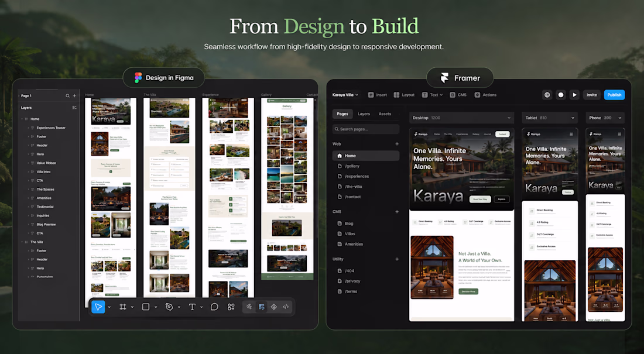This screenshot has width=644, height=354.
Task: Switch to the Pages tab in Framer
Action: (x=342, y=114)
